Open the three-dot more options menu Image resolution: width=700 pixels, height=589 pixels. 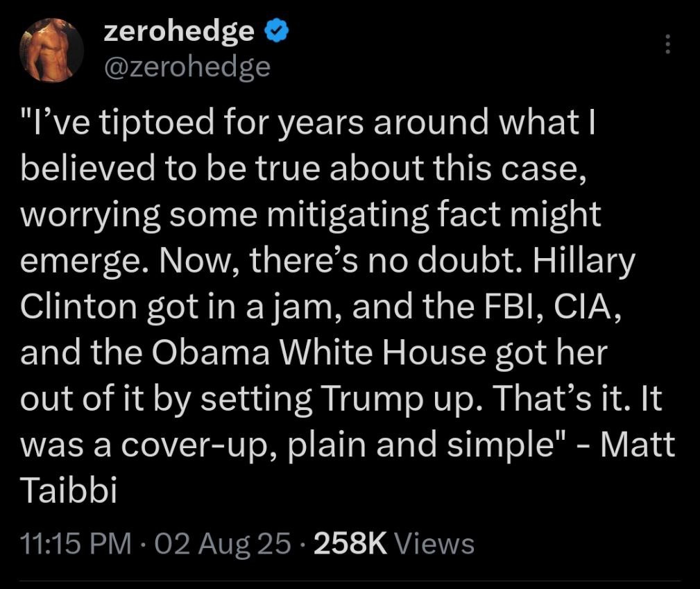[x=667, y=44]
